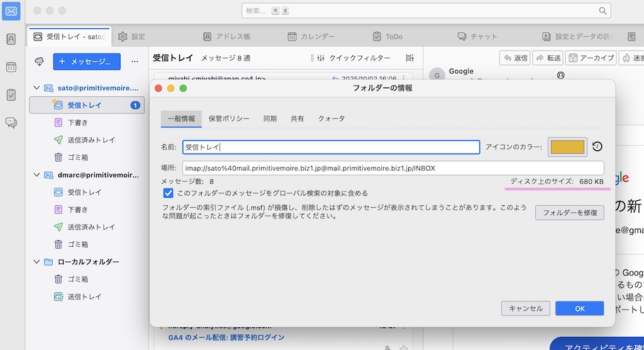The height and width of the screenshot is (350, 644).
Task: Open the icon color swatch picker
Action: pos(567,147)
